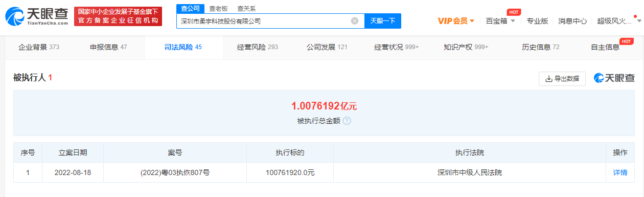Expand the 百宝箱 dropdown
Viewport: 644px width, 197px height.
click(x=500, y=21)
